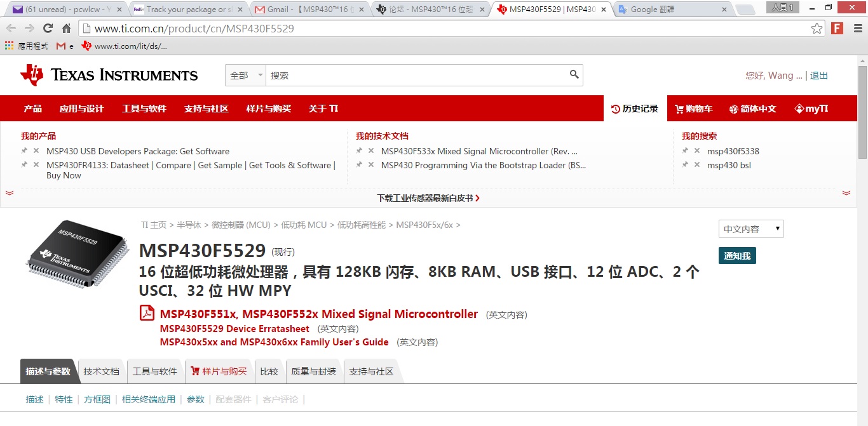Screen dimensions: 868x426
Task: Remove MSP430 USB Developers Package entry
Action: point(36,151)
